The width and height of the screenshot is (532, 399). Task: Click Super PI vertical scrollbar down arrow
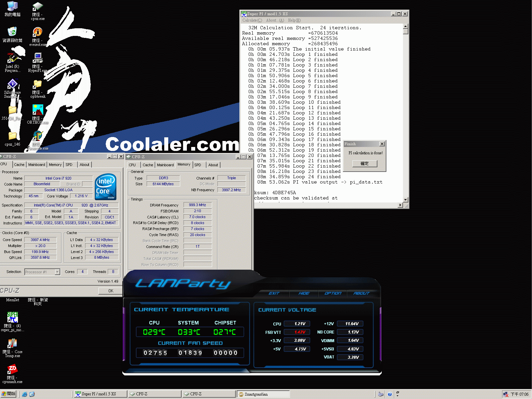click(x=405, y=200)
